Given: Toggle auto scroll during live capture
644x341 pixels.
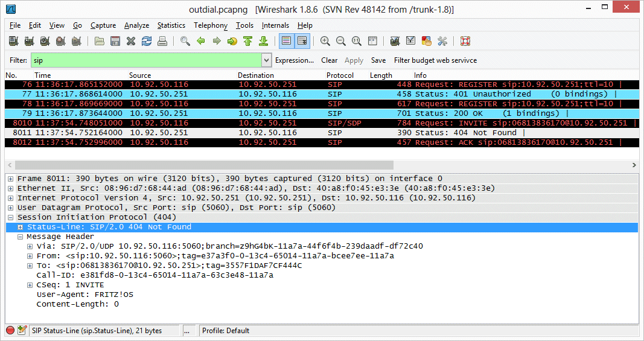Looking at the screenshot, I should click(302, 41).
